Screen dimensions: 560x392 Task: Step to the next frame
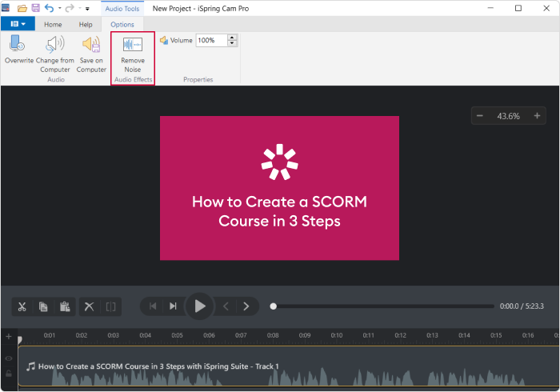tap(246, 306)
